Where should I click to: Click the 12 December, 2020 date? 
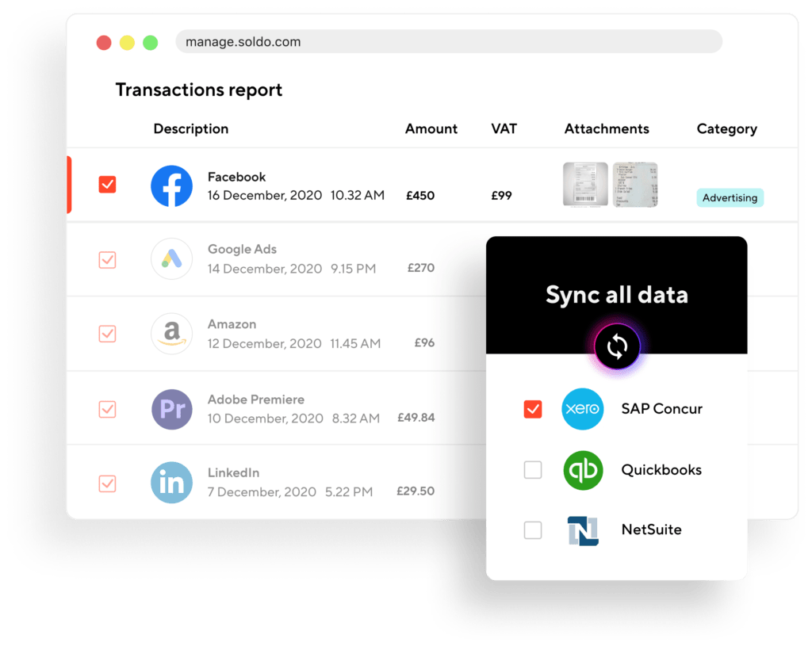pos(265,344)
